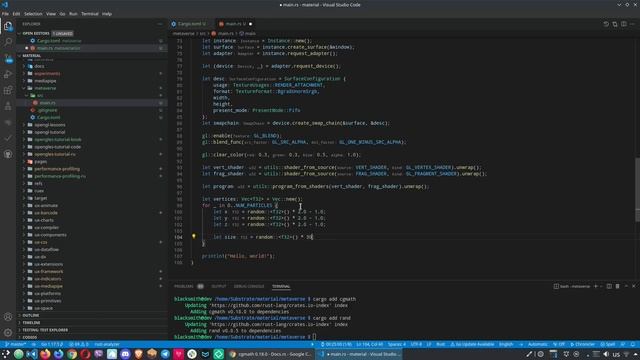Viewport: 640px width, 360px height.
Task: Click the Rust language mode status item
Action: [x=441, y=344]
